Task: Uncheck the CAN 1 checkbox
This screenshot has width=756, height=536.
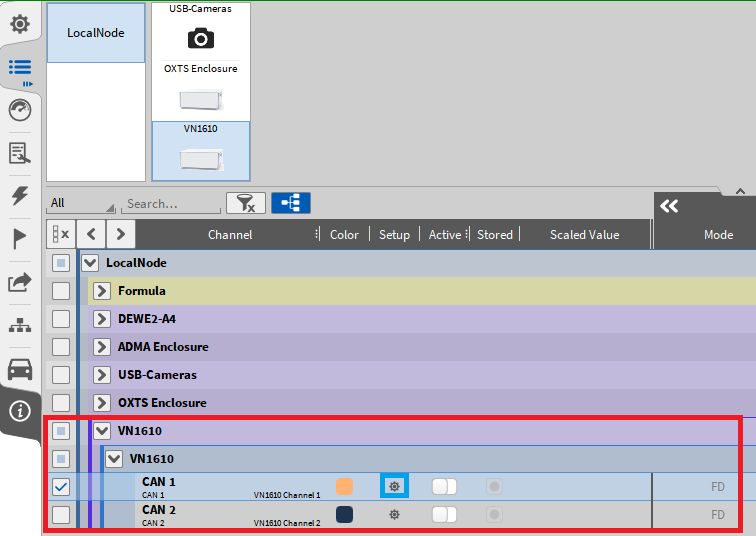Action: click(61, 487)
